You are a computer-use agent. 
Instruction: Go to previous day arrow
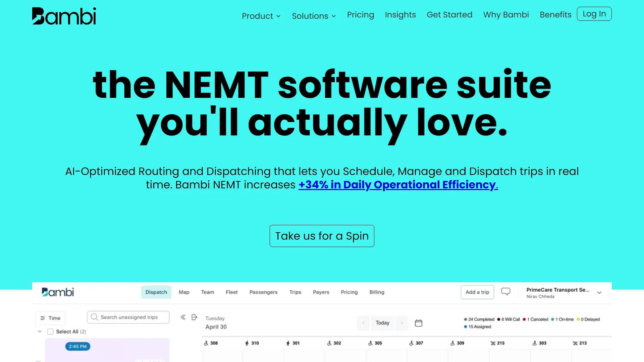point(363,323)
